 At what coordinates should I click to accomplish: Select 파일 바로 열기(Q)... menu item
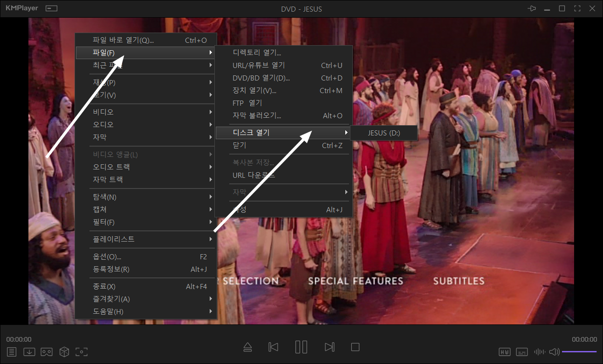(146, 40)
